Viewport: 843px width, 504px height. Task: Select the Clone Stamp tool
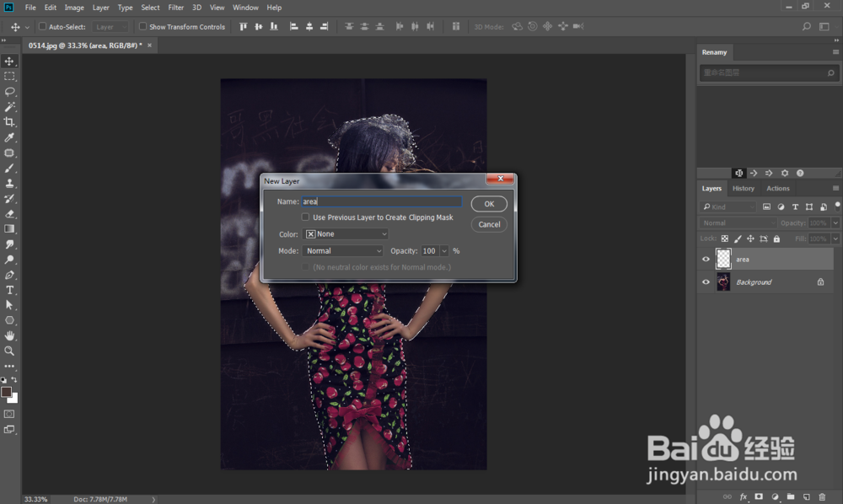(x=9, y=183)
